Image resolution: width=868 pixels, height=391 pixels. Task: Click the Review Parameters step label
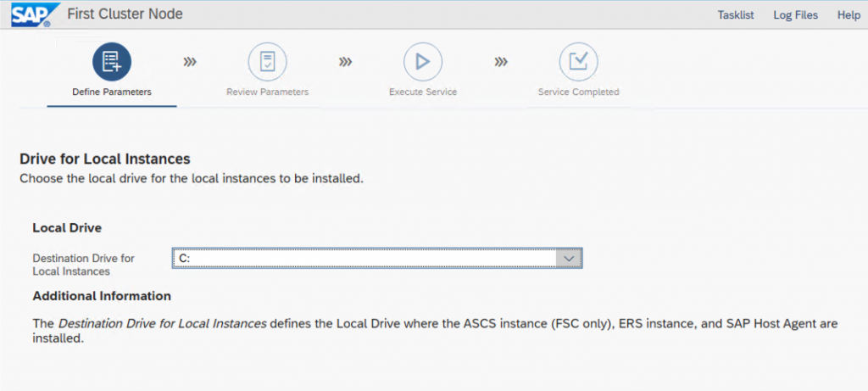click(x=267, y=92)
